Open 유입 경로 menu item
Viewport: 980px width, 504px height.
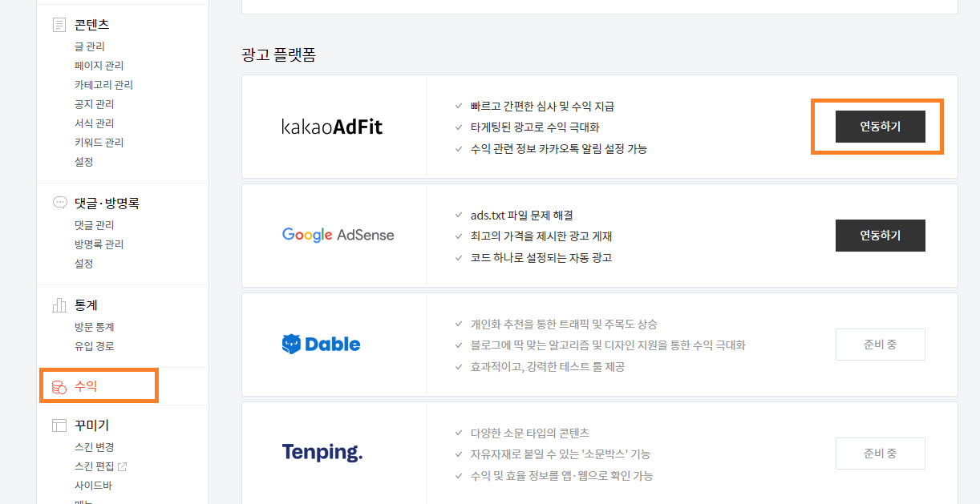click(95, 346)
